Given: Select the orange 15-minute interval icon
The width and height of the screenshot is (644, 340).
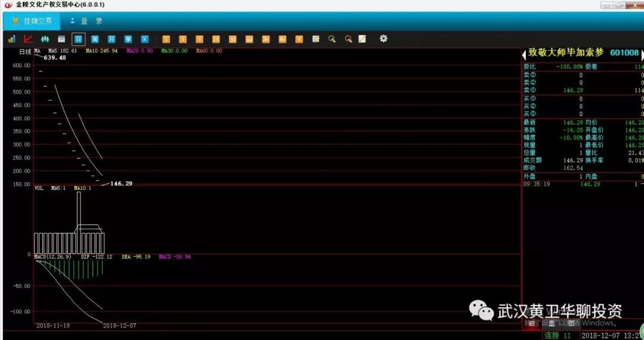Looking at the screenshot, I should point(216,39).
